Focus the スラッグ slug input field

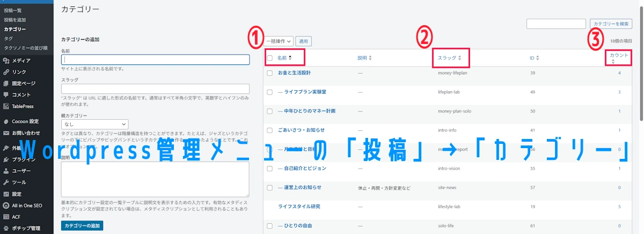[156, 89]
